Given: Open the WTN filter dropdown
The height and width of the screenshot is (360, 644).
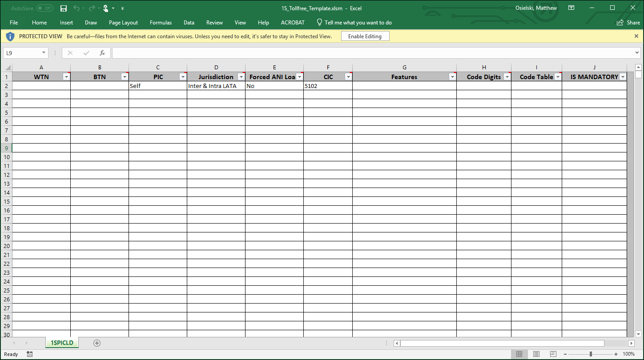Looking at the screenshot, I should pos(66,77).
